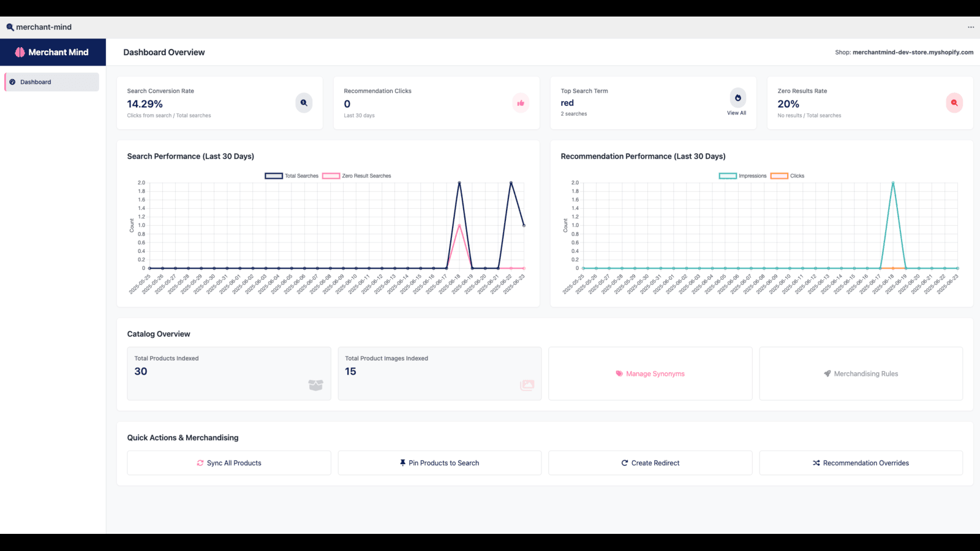Toggle Zero Result Searches legend series
The image size is (980, 551).
356,176
